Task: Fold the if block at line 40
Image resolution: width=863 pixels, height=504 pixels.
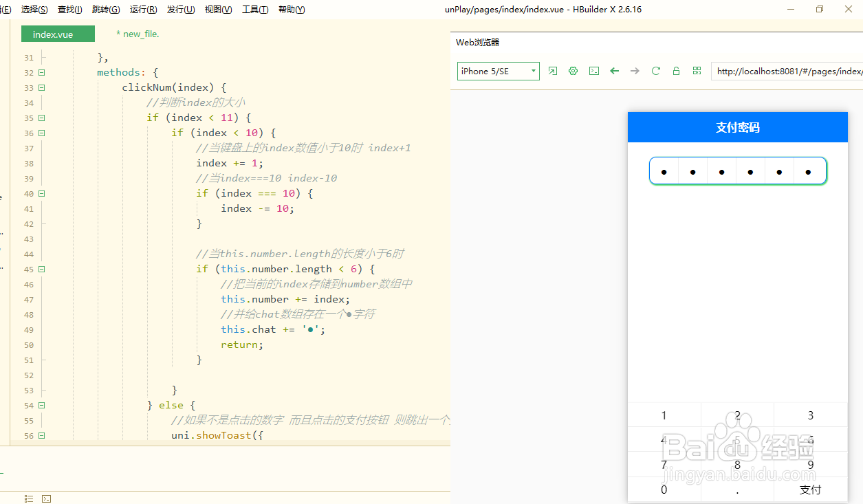Action: coord(42,193)
